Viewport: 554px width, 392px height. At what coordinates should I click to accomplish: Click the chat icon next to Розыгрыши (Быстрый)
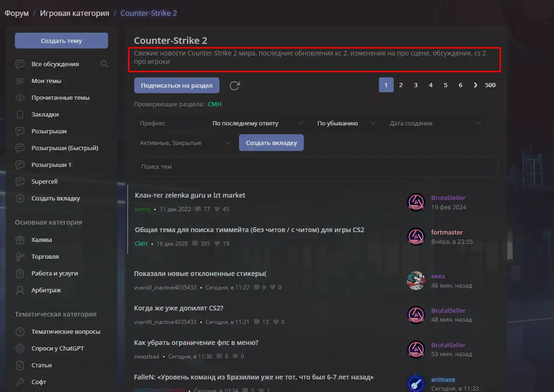pyautogui.click(x=20, y=148)
